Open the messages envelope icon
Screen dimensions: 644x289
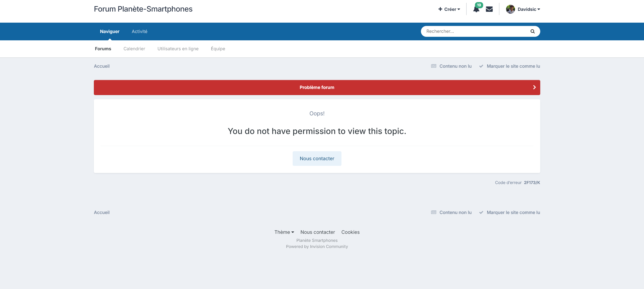(x=489, y=9)
